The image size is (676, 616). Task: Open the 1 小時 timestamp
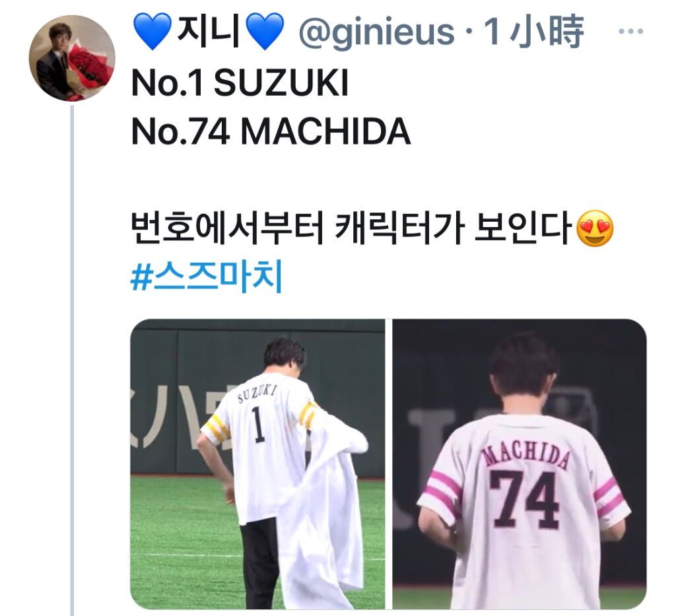click(x=533, y=31)
